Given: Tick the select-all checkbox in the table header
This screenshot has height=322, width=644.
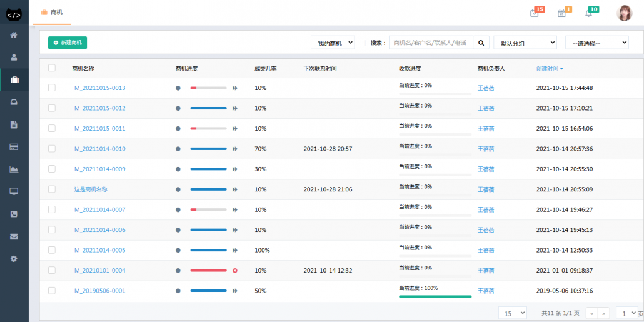Looking at the screenshot, I should click(52, 68).
